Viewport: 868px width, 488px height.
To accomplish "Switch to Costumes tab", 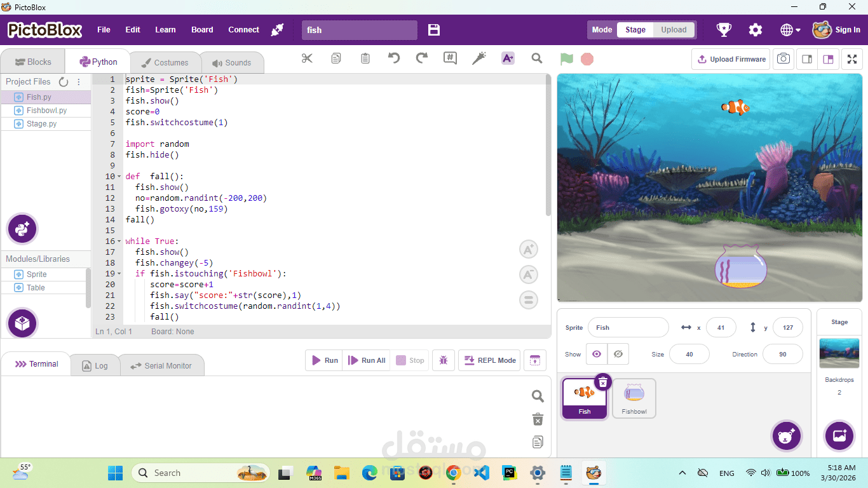I will click(165, 62).
